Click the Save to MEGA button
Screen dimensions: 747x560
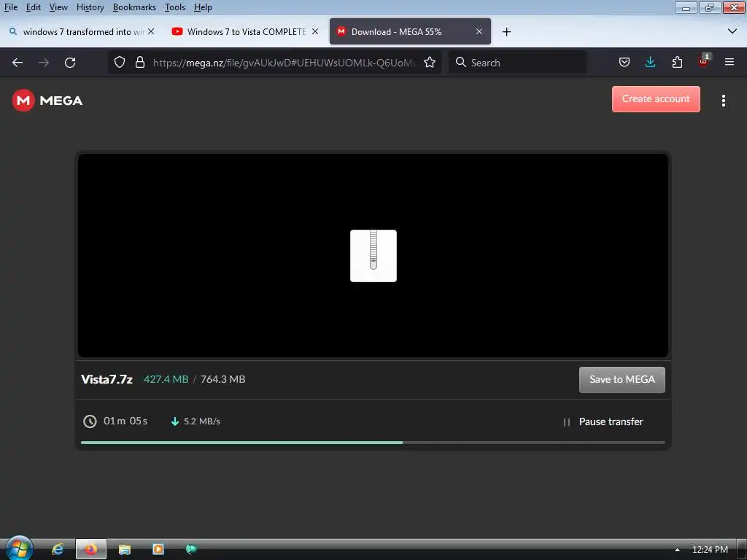tap(622, 379)
